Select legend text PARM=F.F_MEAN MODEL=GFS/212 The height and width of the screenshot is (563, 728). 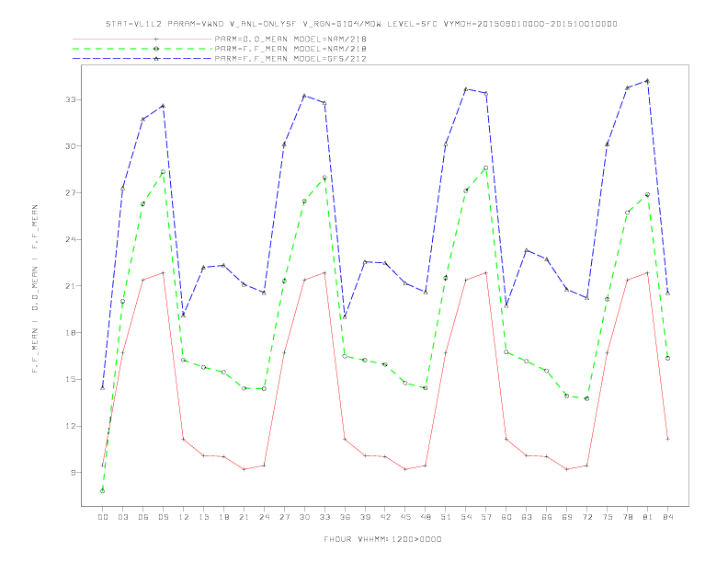[290, 59]
